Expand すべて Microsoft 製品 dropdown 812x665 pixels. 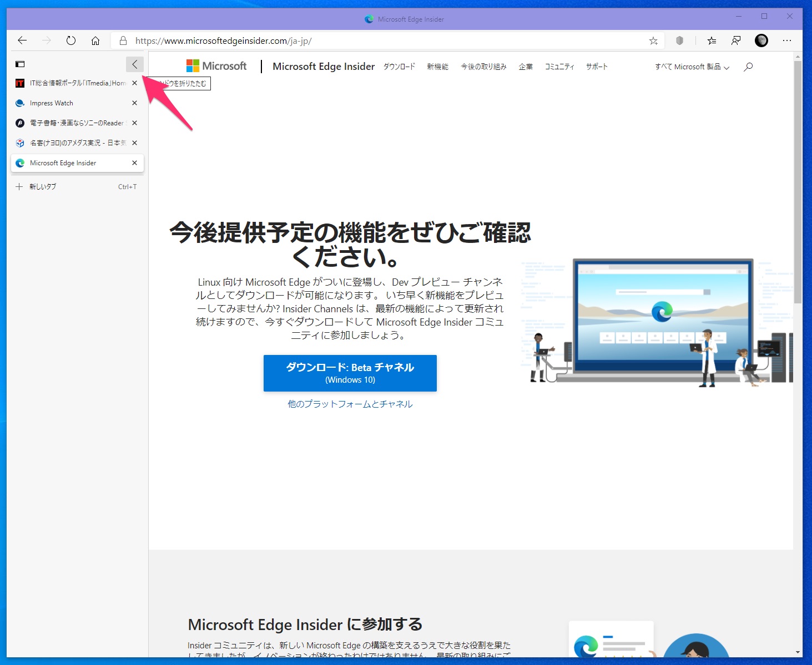click(692, 67)
